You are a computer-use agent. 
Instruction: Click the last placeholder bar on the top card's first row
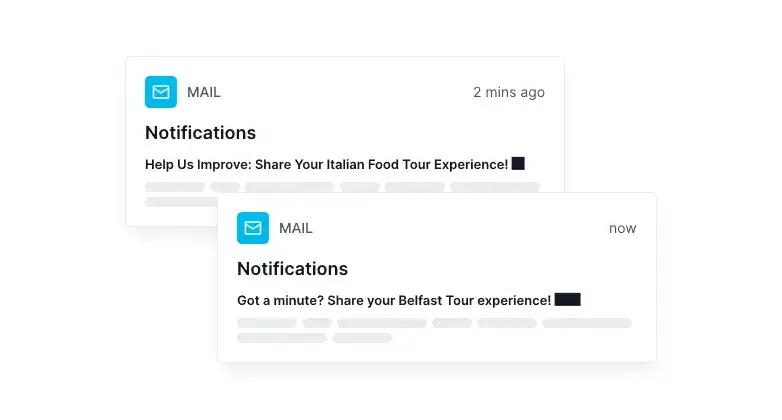pyautogui.click(x=495, y=187)
